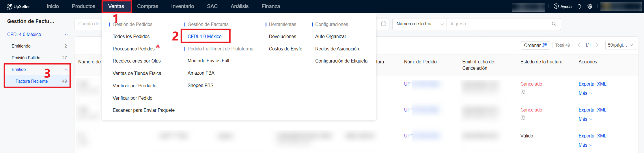
Task: Go to next page arrow
Action: coord(597,45)
